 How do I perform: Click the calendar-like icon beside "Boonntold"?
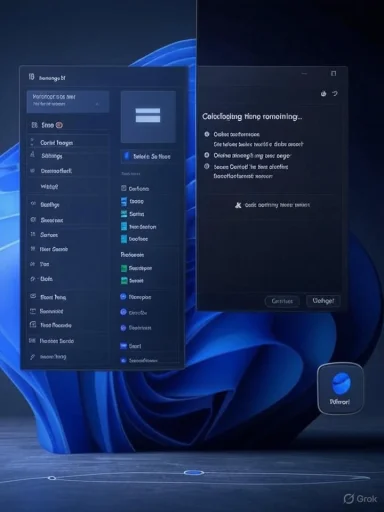(33, 311)
